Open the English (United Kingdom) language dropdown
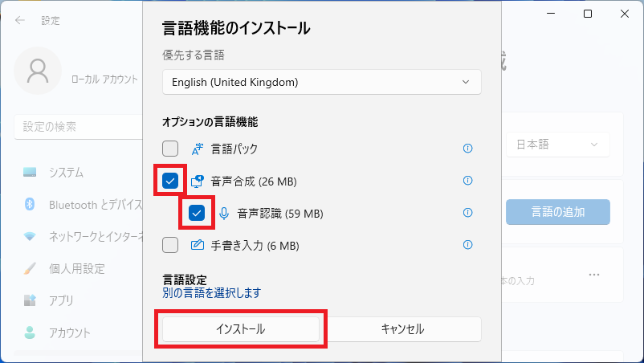The height and width of the screenshot is (363, 644). tap(321, 82)
